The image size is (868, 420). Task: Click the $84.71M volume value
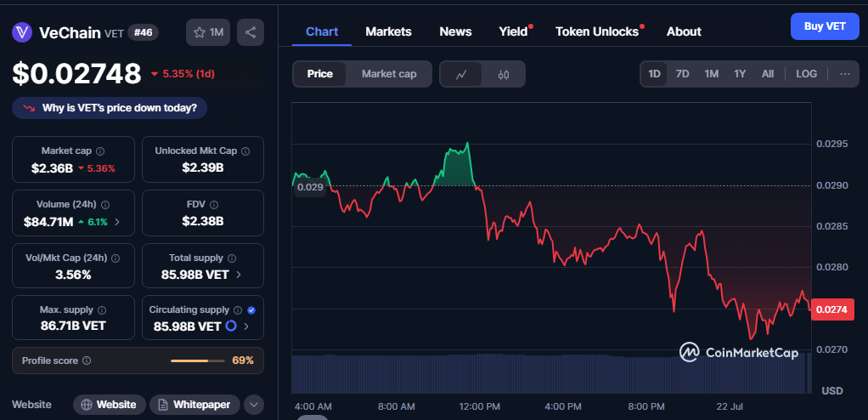[48, 222]
